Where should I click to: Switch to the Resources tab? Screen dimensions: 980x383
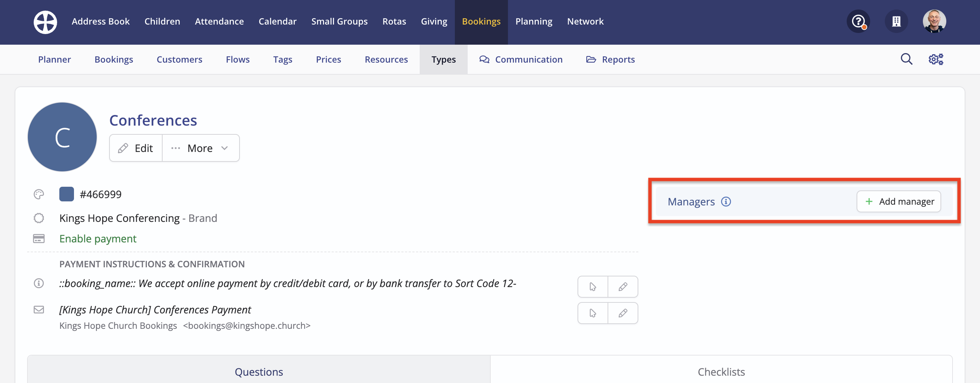tap(386, 59)
